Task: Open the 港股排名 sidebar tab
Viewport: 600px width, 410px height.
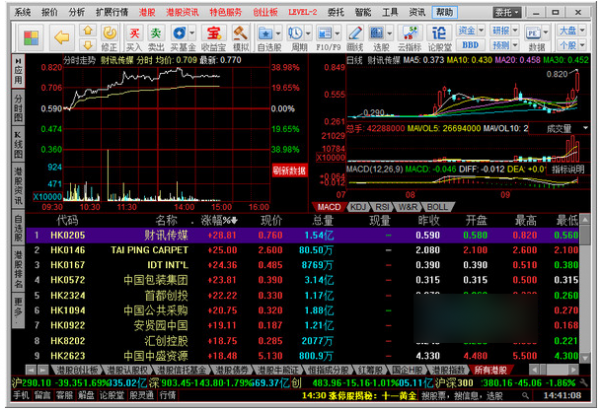Action: pyautogui.click(x=18, y=269)
